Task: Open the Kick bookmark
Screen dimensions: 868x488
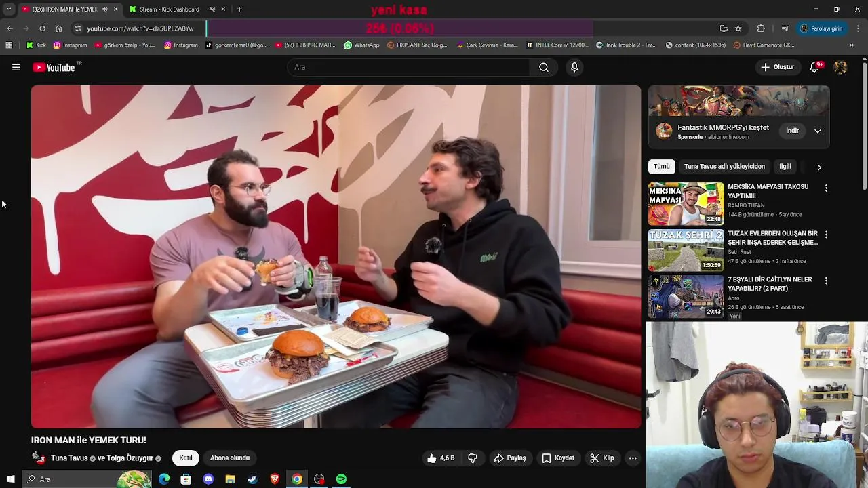Action: coord(36,45)
